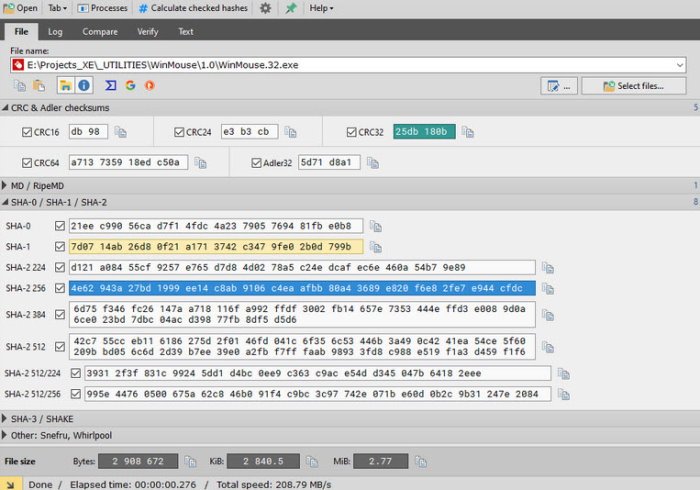Viewport: 700px width, 490px height.
Task: Collapse the SHA-0 / SHA-1 / SHA-2 section
Action: click(5, 202)
